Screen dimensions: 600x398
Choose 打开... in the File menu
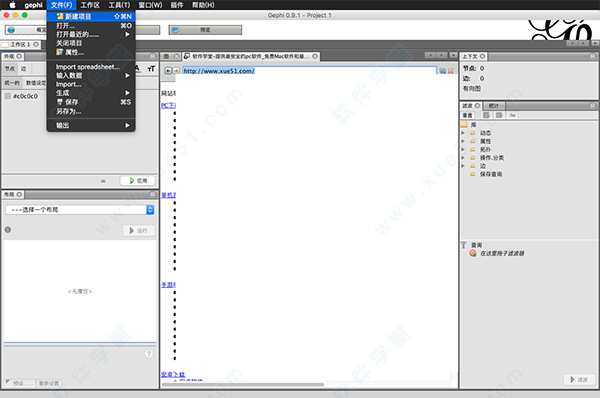[91, 26]
